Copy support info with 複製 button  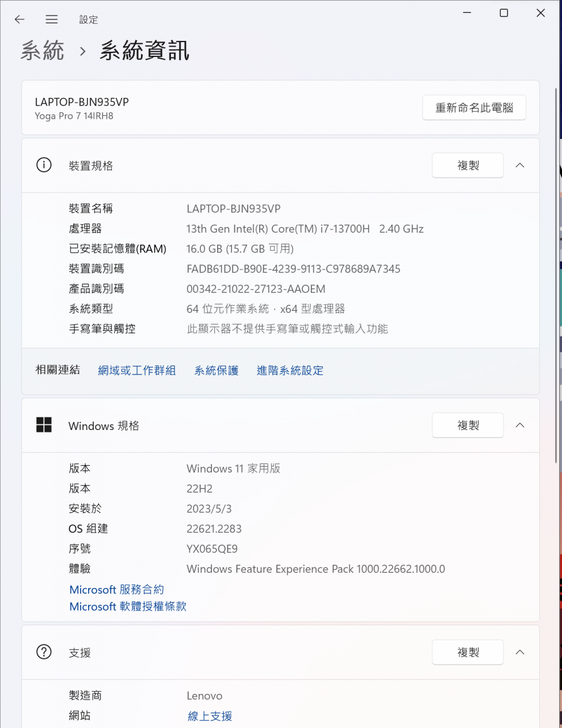(468, 652)
